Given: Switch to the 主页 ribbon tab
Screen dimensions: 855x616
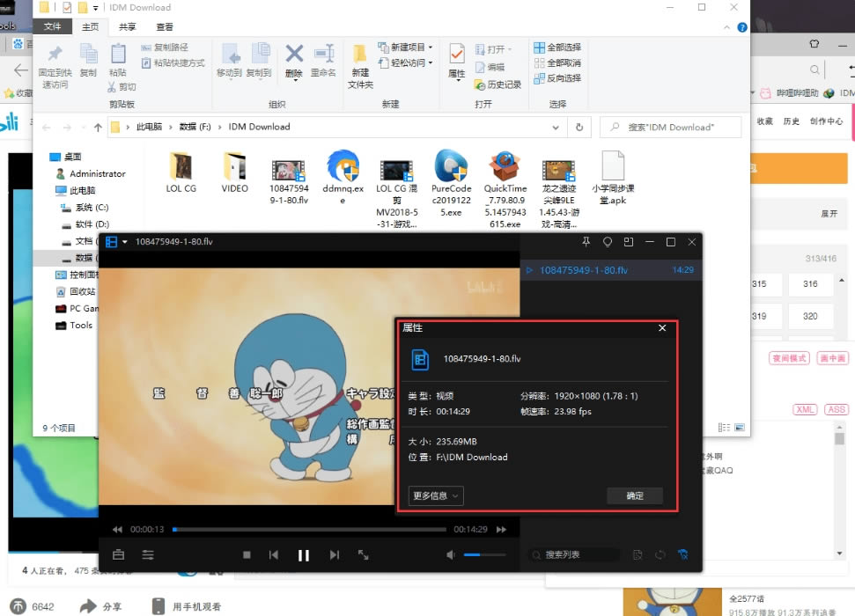Looking at the screenshot, I should pyautogui.click(x=90, y=26).
